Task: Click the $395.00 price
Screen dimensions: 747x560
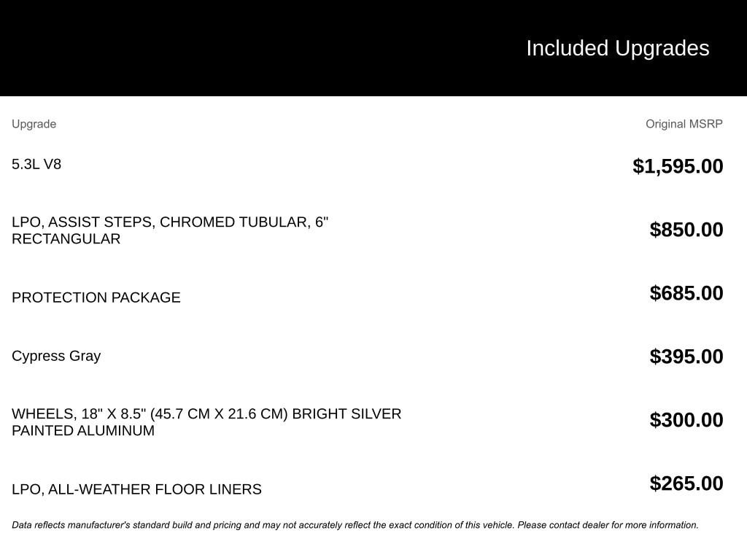Action: click(x=686, y=357)
